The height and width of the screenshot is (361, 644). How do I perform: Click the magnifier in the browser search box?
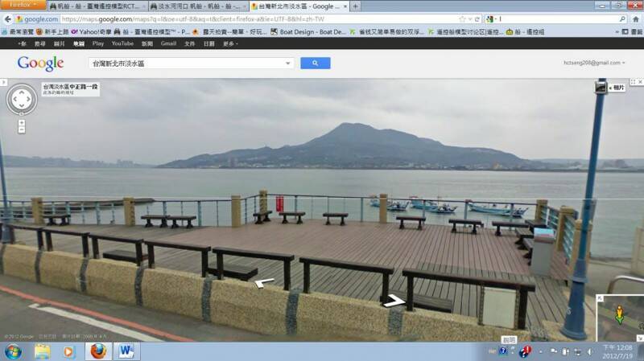coord(622,18)
